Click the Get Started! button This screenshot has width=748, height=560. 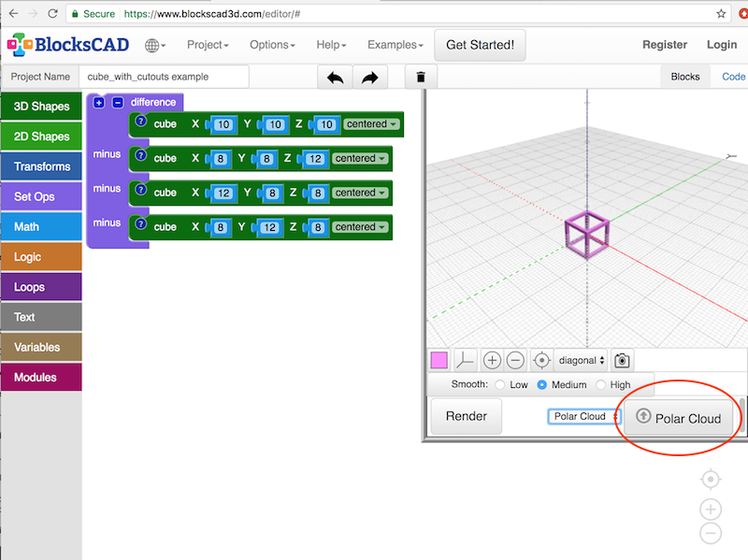(x=480, y=45)
